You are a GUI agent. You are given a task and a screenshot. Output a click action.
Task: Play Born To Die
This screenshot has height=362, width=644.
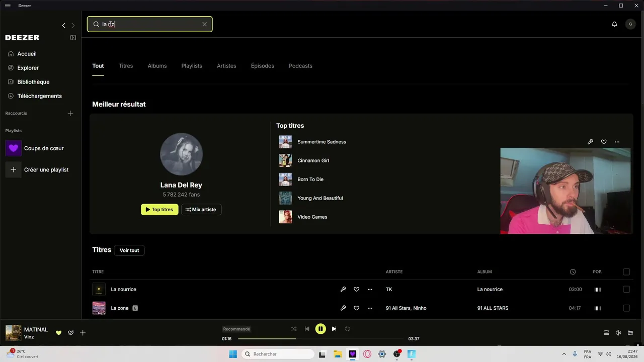[310, 179]
